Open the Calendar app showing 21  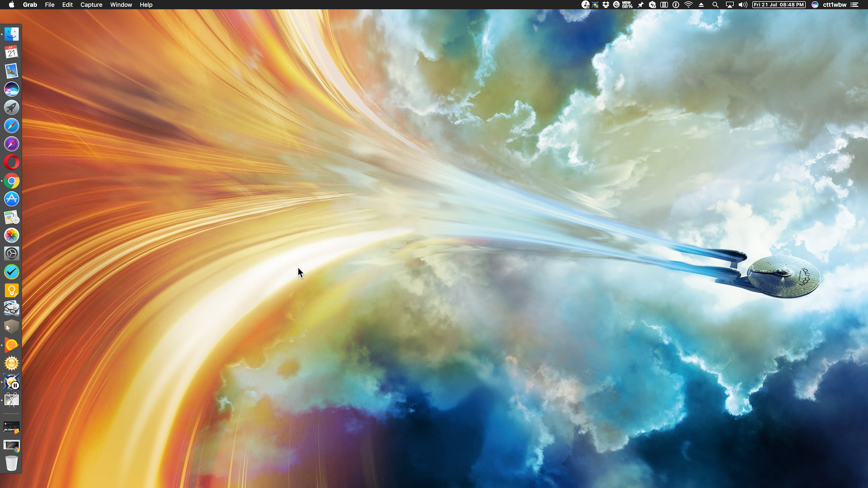click(x=11, y=52)
